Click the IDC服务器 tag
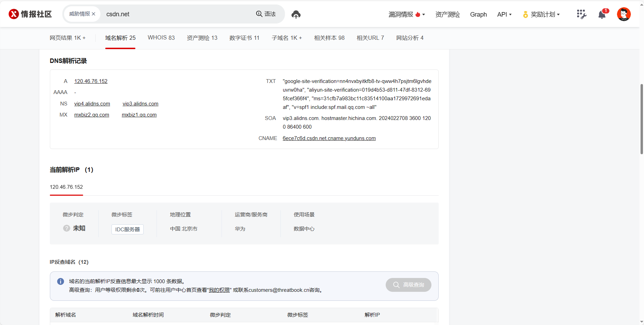Screen dimensions: 644x325 pos(127,229)
